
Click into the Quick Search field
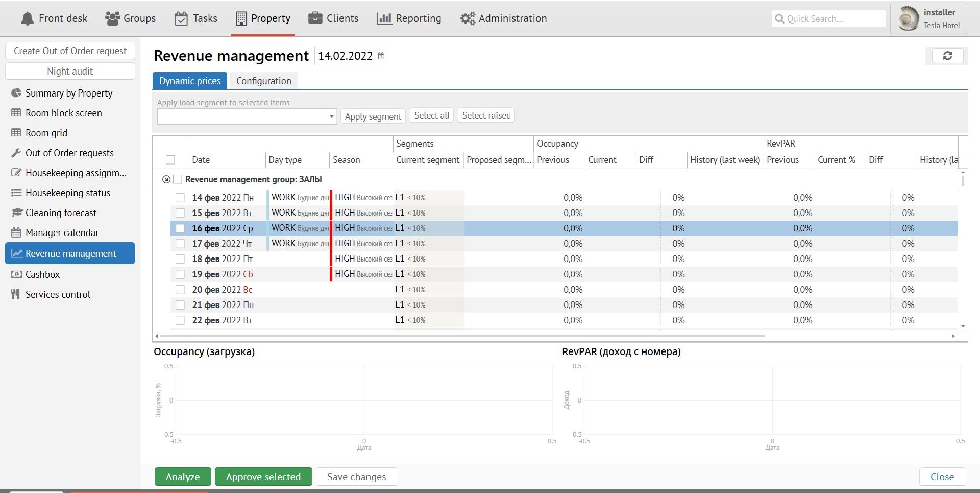(x=833, y=19)
